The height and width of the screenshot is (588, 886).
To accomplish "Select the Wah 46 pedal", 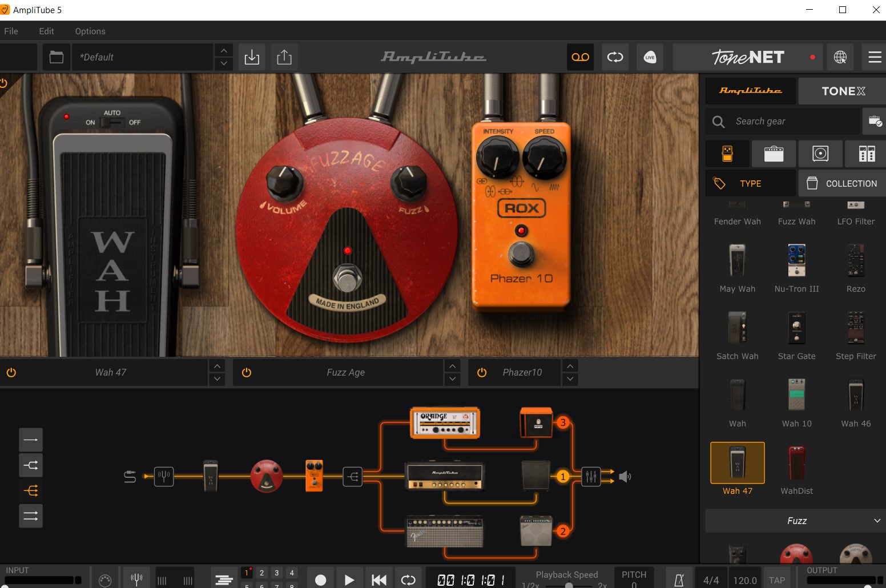I will 856,403.
